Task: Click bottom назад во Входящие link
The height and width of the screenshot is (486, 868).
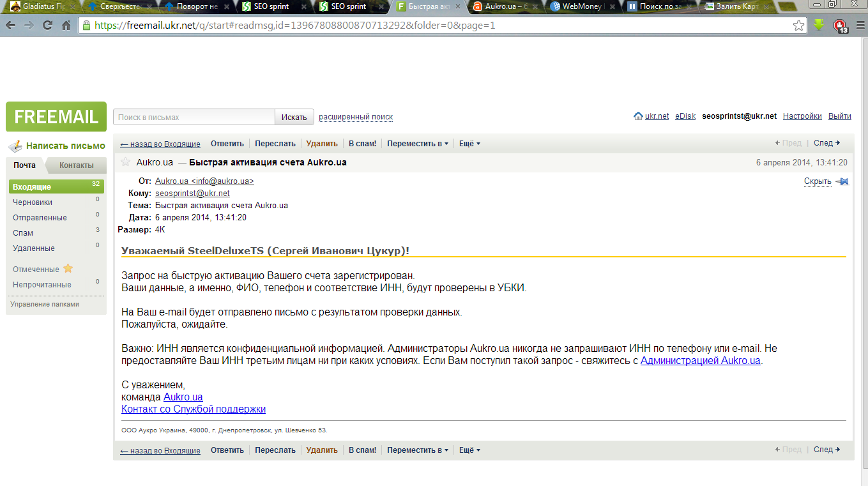Action: (160, 450)
